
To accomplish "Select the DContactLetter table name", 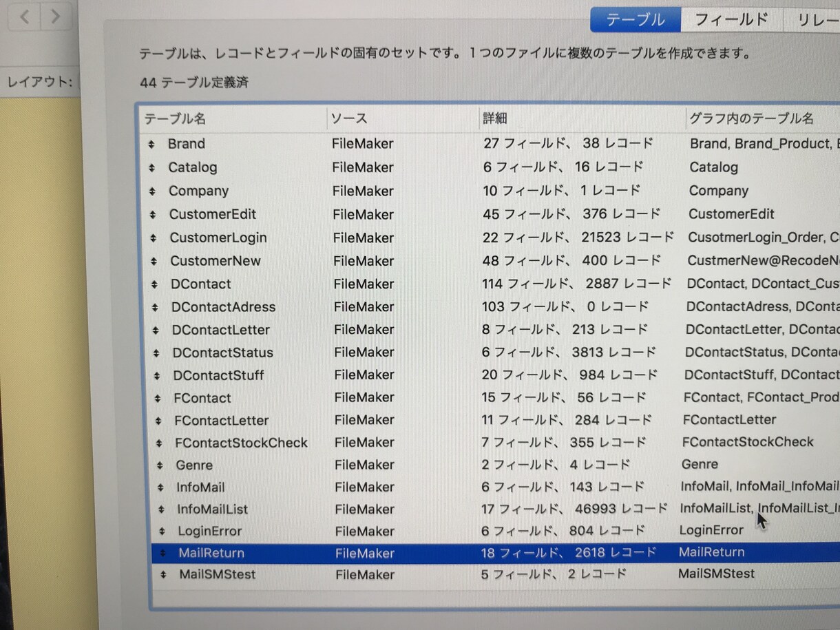I will 221,330.
